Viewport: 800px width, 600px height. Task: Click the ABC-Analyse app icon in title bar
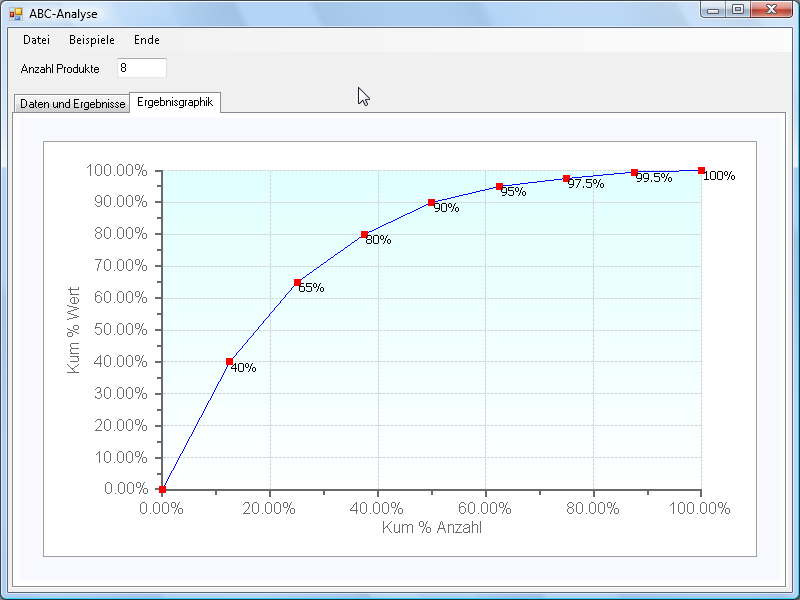15,13
